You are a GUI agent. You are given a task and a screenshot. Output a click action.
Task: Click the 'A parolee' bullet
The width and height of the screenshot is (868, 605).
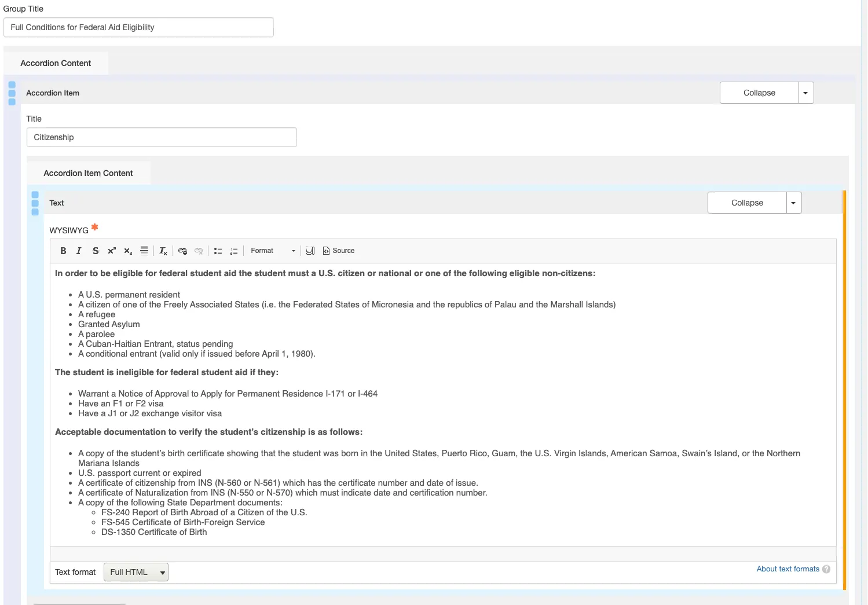pyautogui.click(x=96, y=334)
